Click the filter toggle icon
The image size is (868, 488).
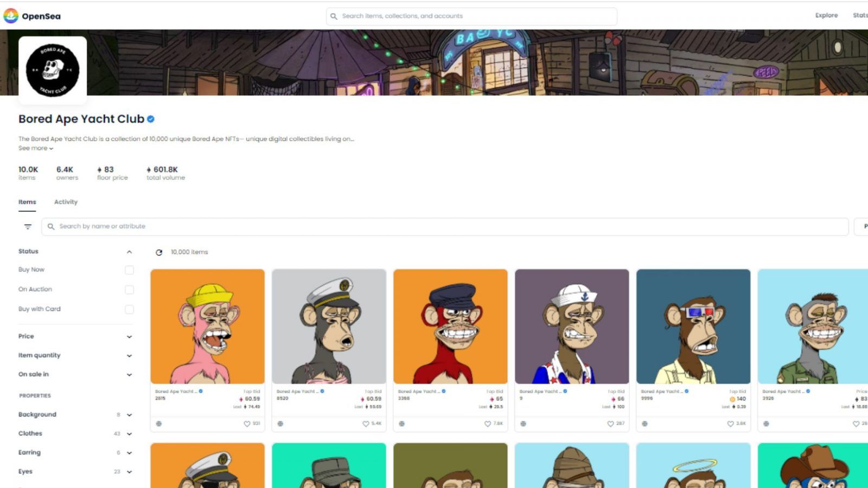tap(28, 227)
